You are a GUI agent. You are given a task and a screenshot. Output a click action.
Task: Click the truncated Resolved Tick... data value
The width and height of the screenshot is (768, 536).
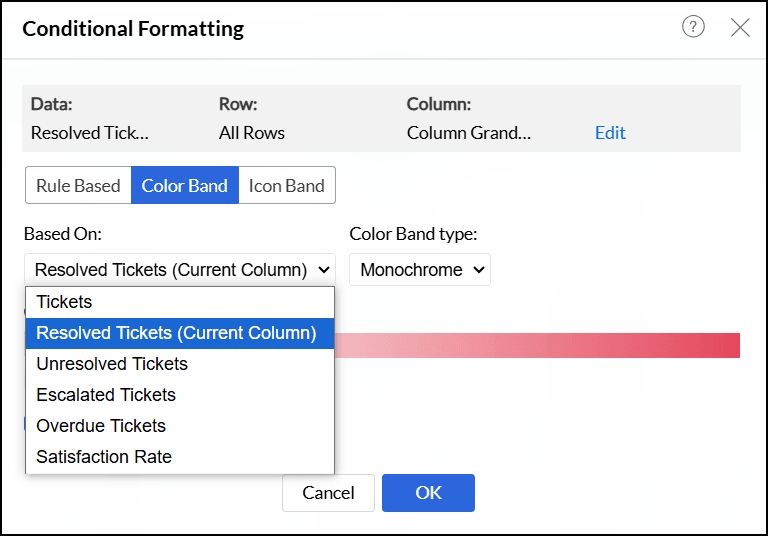(90, 133)
